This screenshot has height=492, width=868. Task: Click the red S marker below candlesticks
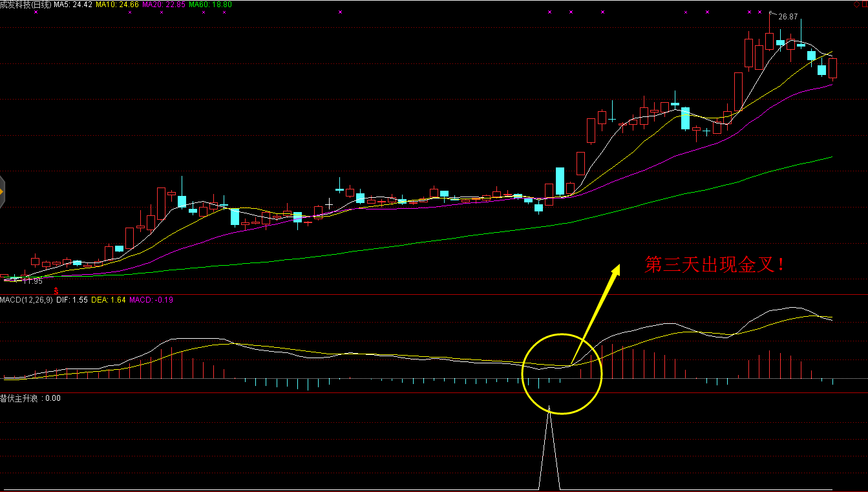point(56,290)
